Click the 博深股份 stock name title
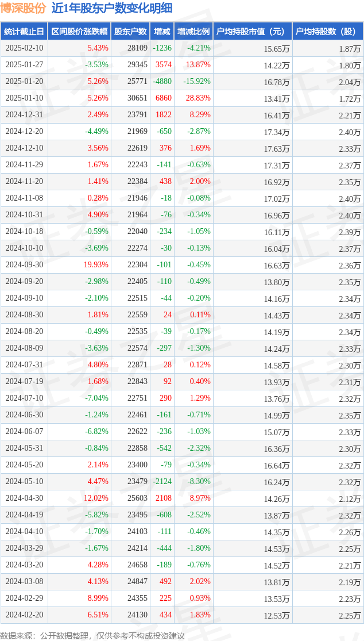364x641 pixels. point(23,8)
